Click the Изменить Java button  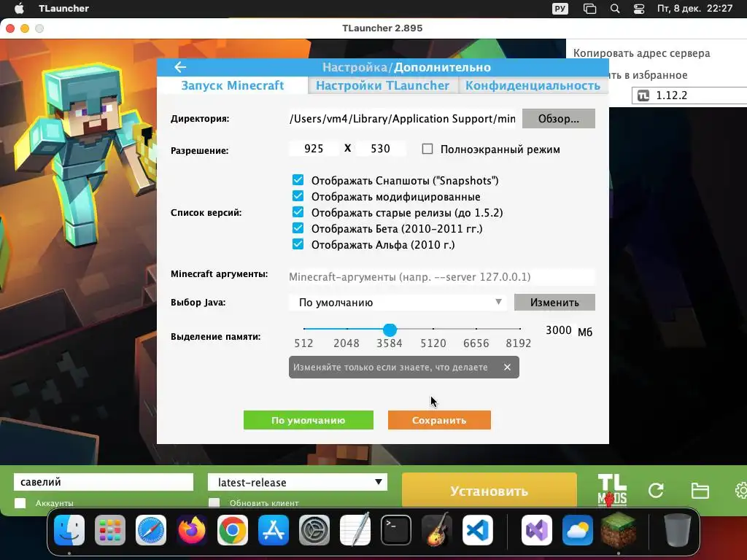click(x=554, y=303)
